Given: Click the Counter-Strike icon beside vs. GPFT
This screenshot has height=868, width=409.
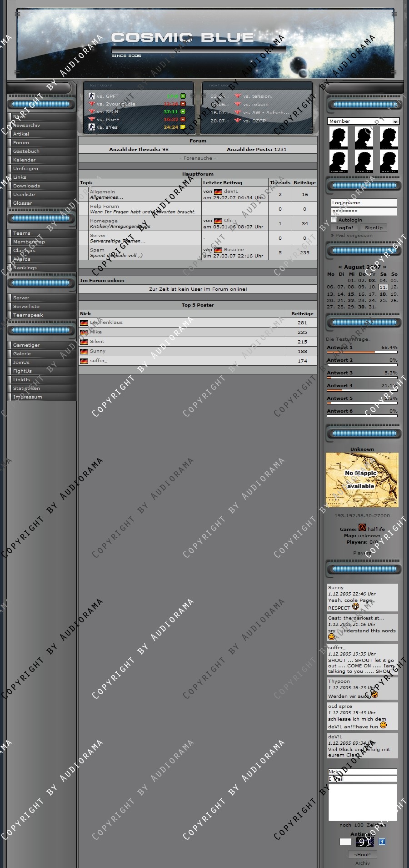Looking at the screenshot, I should [x=91, y=96].
